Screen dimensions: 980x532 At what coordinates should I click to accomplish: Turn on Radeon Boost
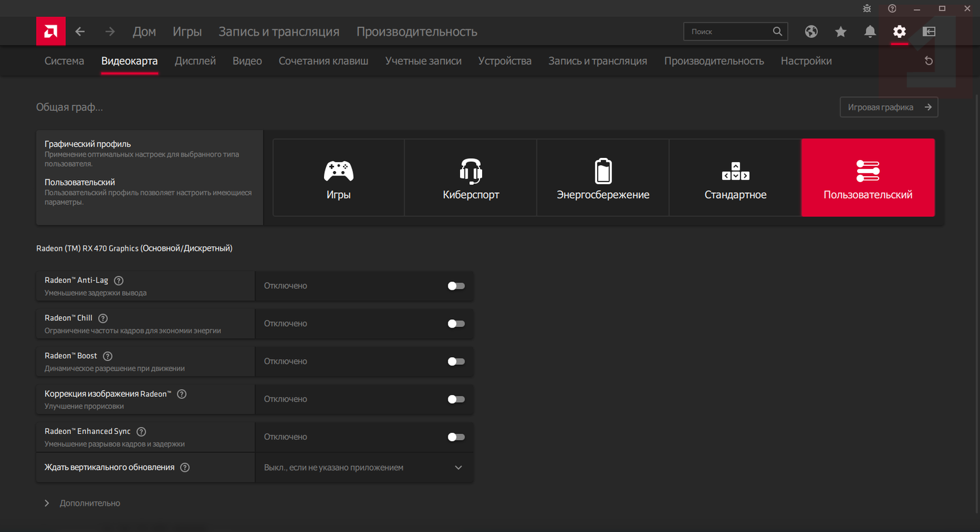pos(456,362)
